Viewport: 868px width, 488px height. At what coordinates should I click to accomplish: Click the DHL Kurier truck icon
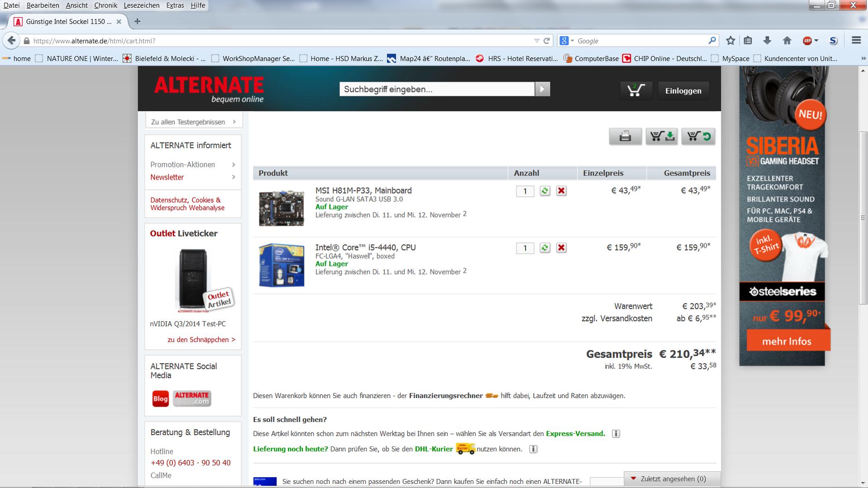pos(465,449)
